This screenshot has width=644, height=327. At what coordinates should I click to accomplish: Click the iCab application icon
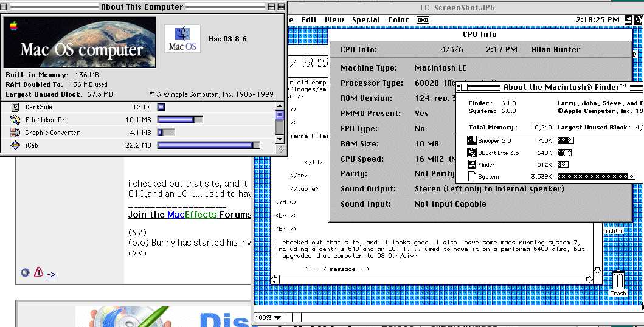(15, 145)
